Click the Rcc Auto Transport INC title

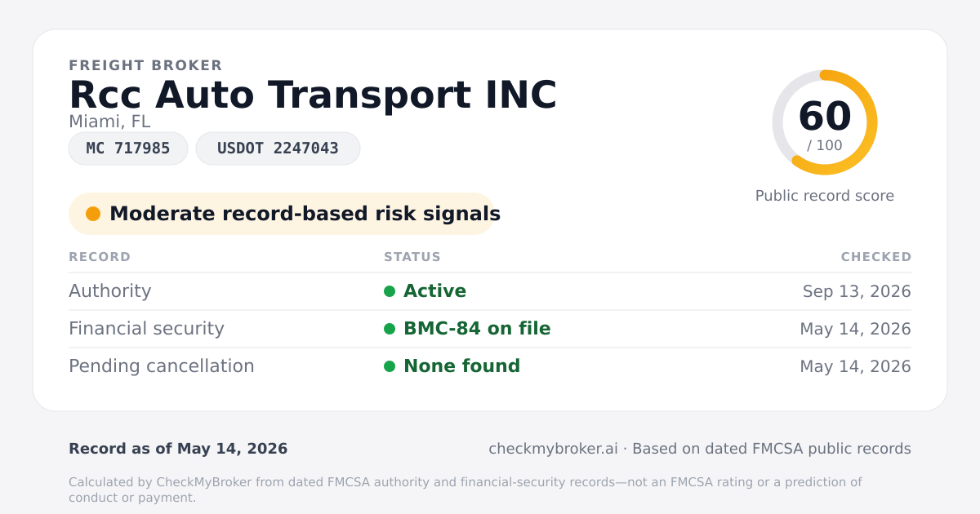(x=313, y=95)
